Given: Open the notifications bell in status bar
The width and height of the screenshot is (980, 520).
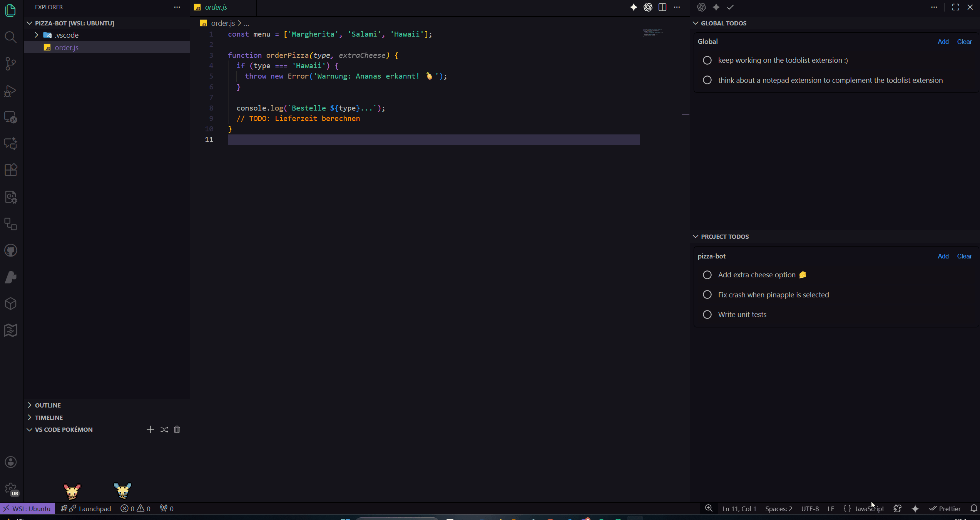Looking at the screenshot, I should [973, 508].
